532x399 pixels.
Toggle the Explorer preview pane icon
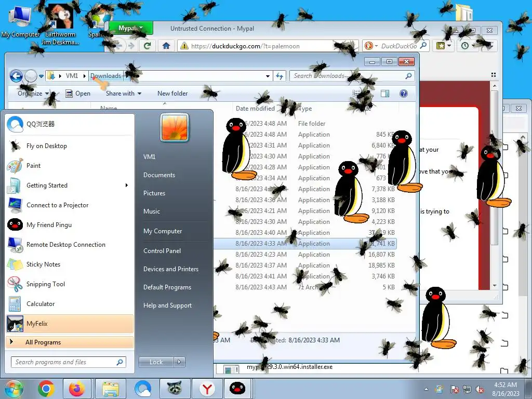385,94
